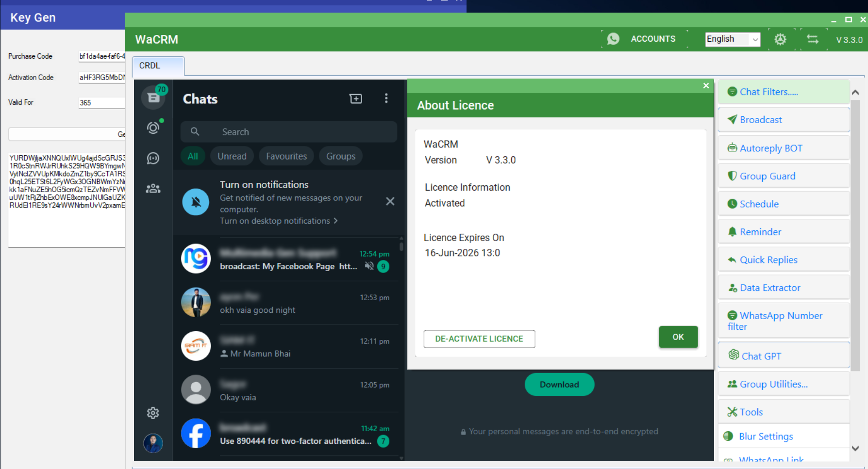This screenshot has height=469, width=868.
Task: Open the Communities icon in WhatsApp sidebar
Action: [153, 189]
